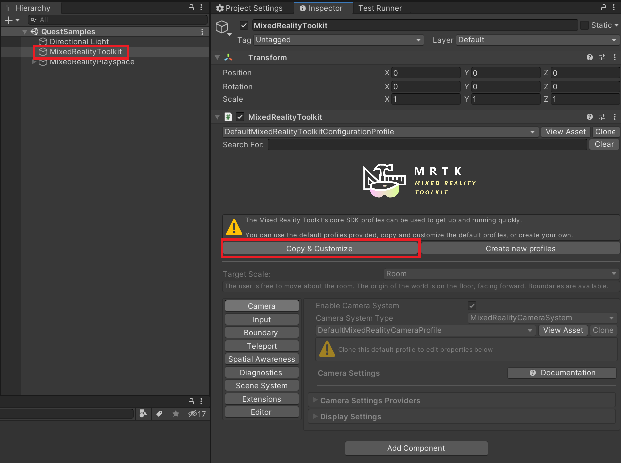This screenshot has height=463, width=621.
Task: Select the Spatial Awareness profile section
Action: (x=261, y=359)
